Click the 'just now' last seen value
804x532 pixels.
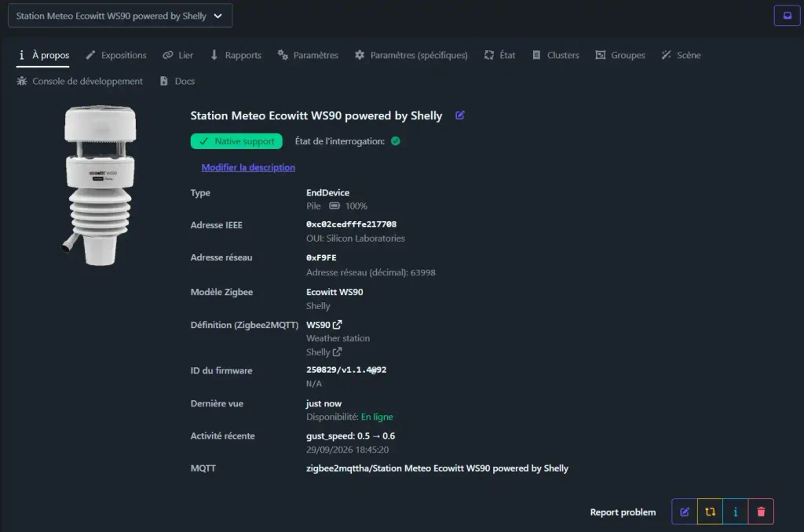(x=323, y=404)
